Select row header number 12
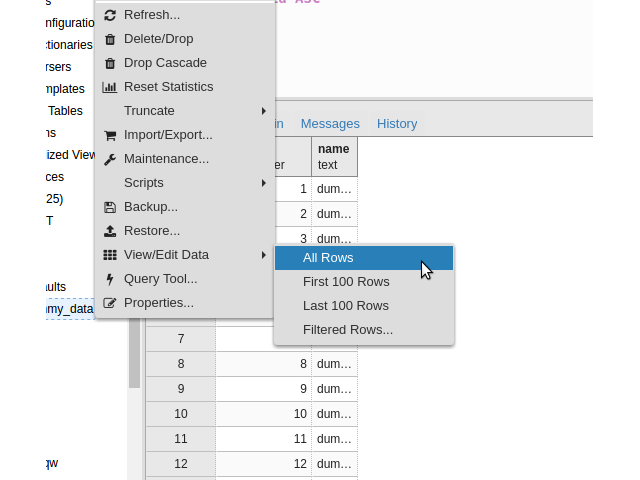This screenshot has height=480, width=640. tap(181, 464)
